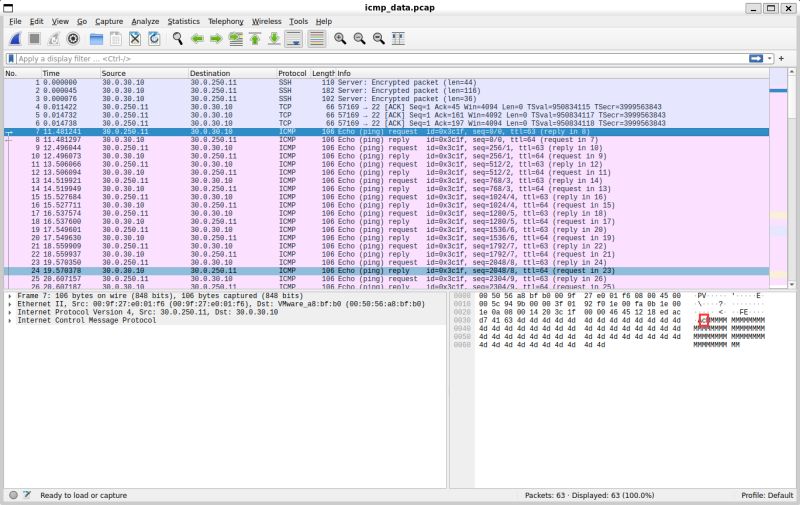Click packet list scrollbar up arrow
Image resolution: width=800 pixels, height=505 pixels.
pos(792,72)
